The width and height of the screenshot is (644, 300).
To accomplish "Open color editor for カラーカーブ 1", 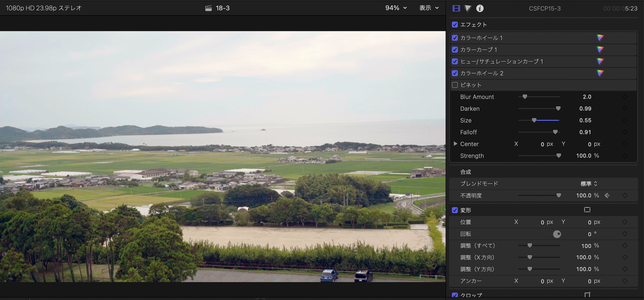I will tap(600, 50).
